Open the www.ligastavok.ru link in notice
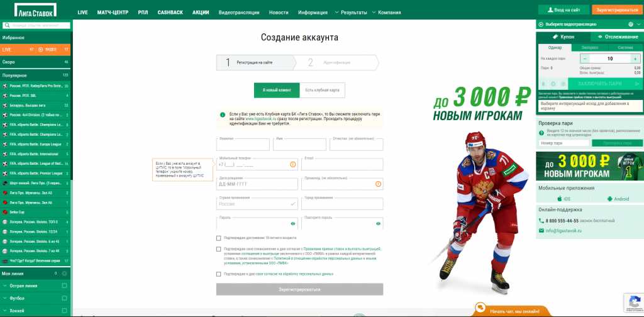Image resolution: width=644 pixels, height=317 pixels. (x=262, y=119)
